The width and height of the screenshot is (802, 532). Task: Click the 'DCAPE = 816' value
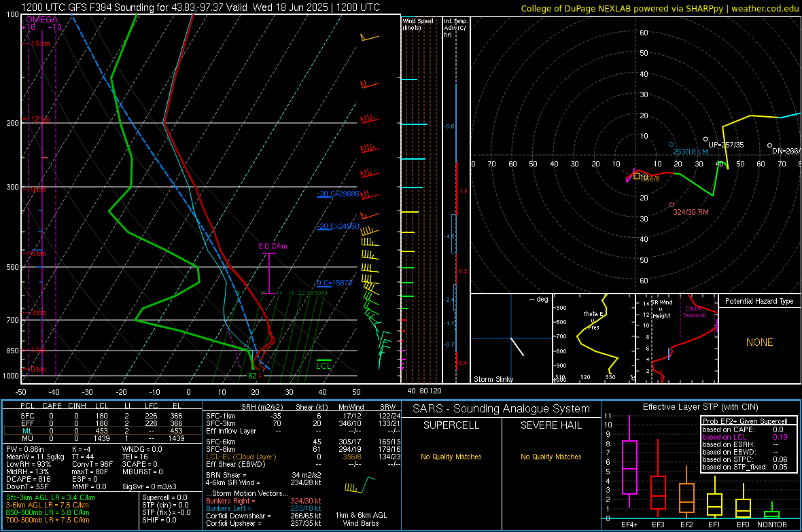click(28, 479)
